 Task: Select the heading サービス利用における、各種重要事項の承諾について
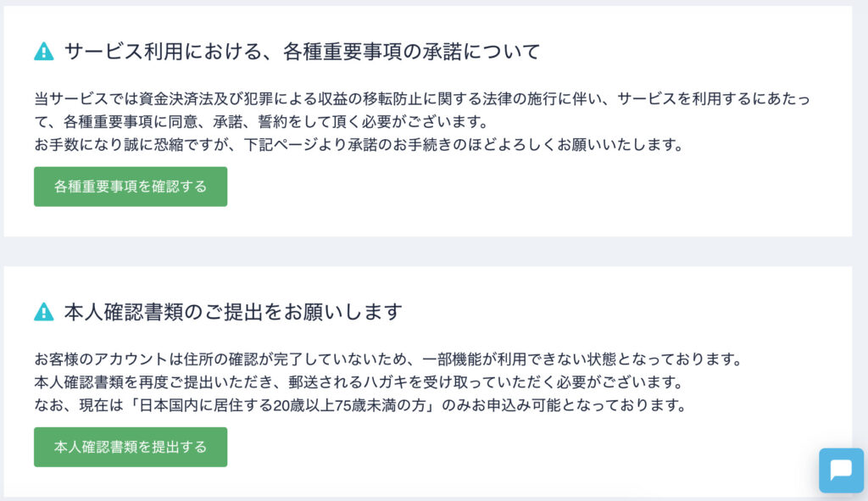click(303, 52)
